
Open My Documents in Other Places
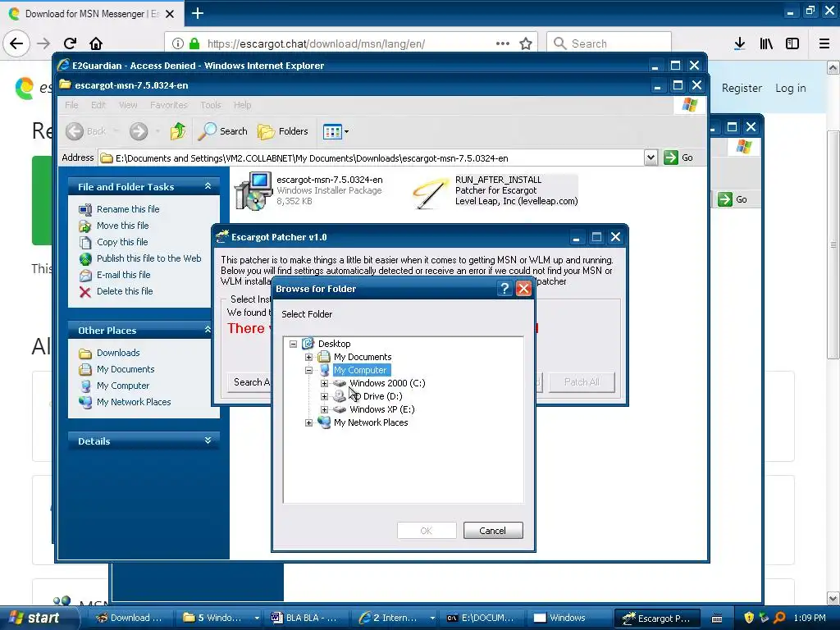pyautogui.click(x=126, y=370)
